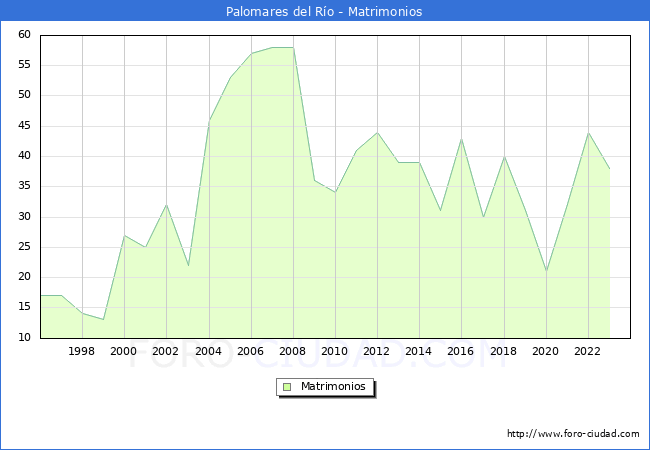Screen dimensions: 650x450
Task: Click the x-axis label 2008
Action: pos(292,351)
